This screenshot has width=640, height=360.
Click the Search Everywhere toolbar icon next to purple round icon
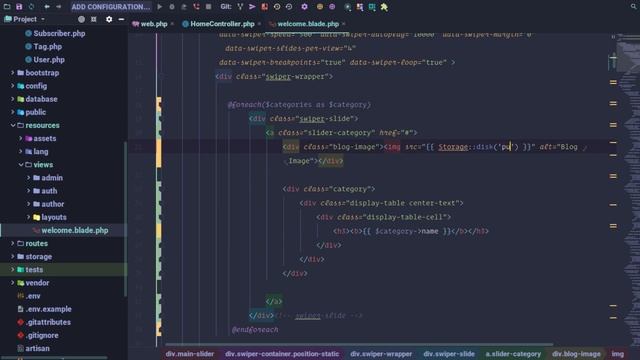coord(347,7)
